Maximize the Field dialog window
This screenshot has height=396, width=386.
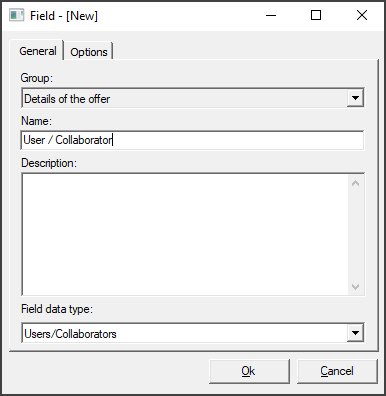point(316,15)
